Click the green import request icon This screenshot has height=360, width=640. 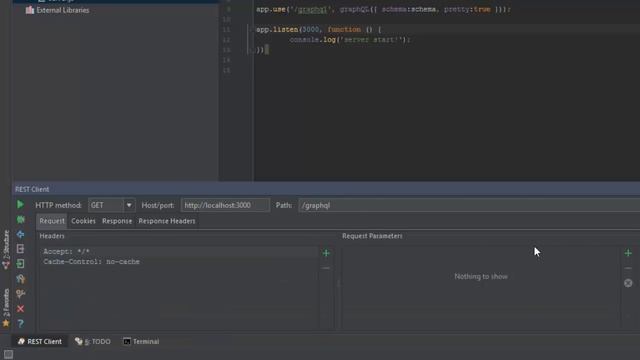pyautogui.click(x=20, y=264)
